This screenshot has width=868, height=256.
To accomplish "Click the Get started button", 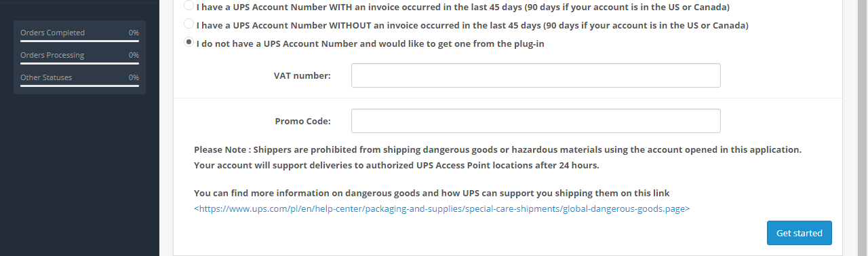I will point(800,233).
